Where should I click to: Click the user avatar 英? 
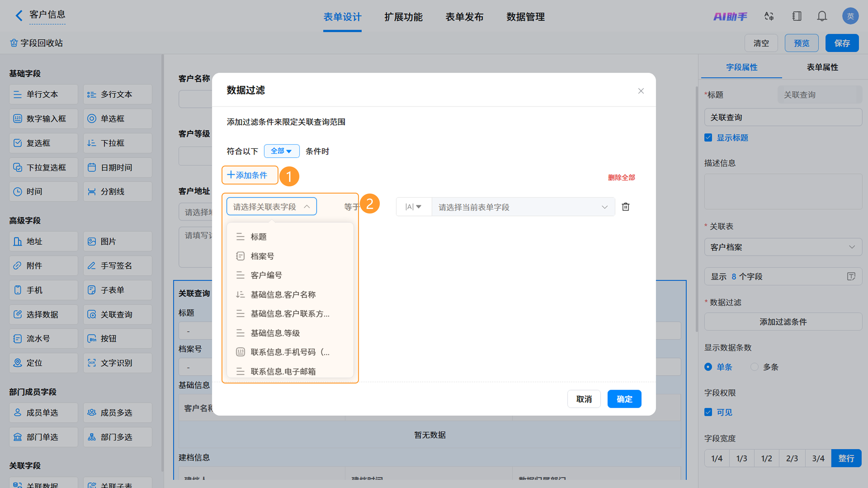point(850,16)
